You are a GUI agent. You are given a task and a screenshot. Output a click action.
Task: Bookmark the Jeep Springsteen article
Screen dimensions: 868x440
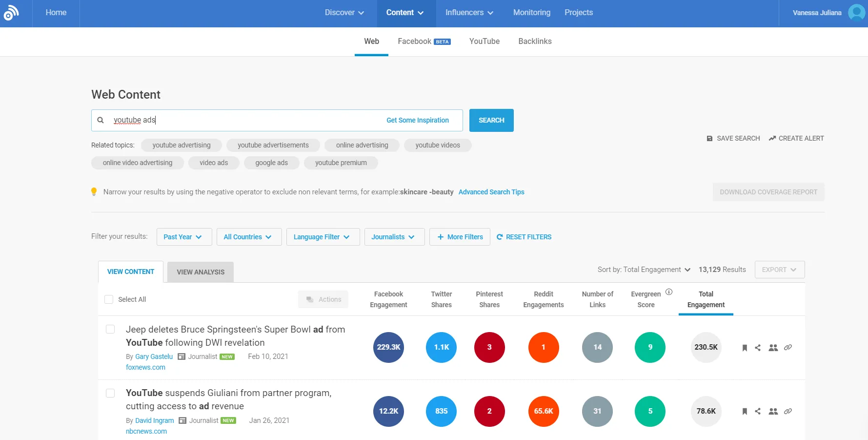click(x=745, y=348)
